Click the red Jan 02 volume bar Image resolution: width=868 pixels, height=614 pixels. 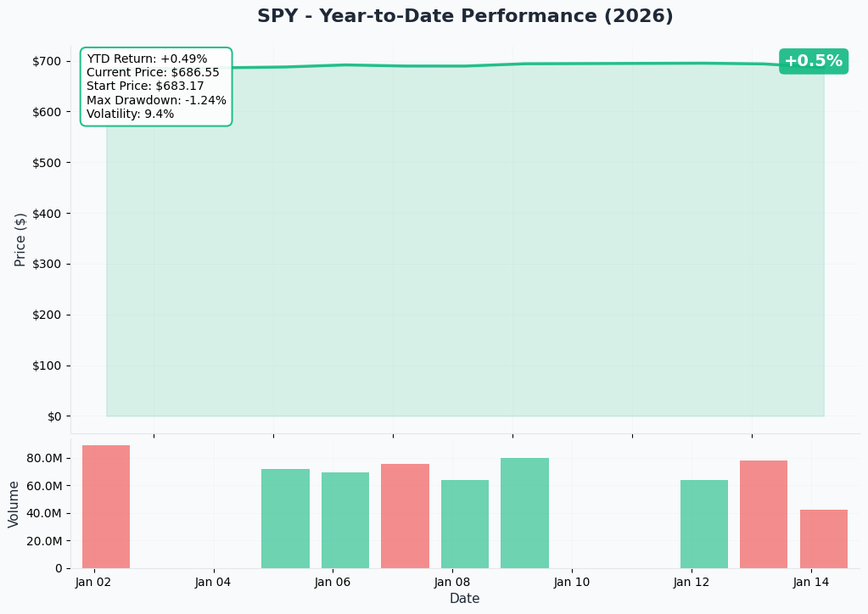[106, 506]
